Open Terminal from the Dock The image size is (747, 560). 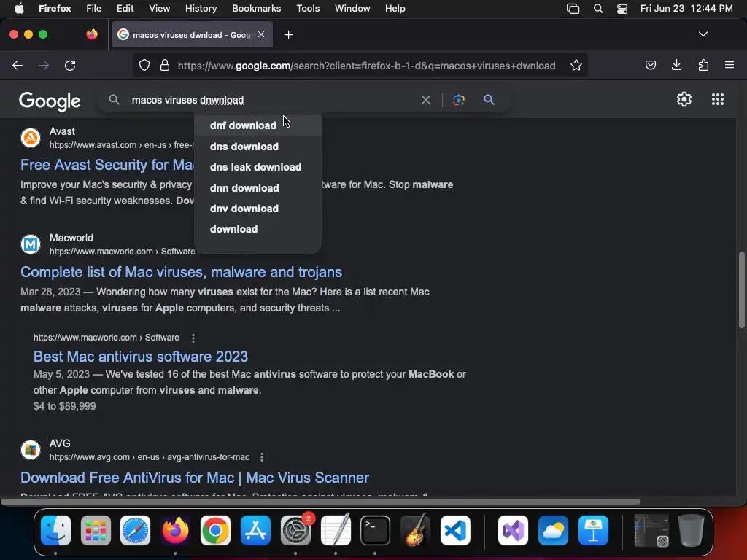pos(375,530)
